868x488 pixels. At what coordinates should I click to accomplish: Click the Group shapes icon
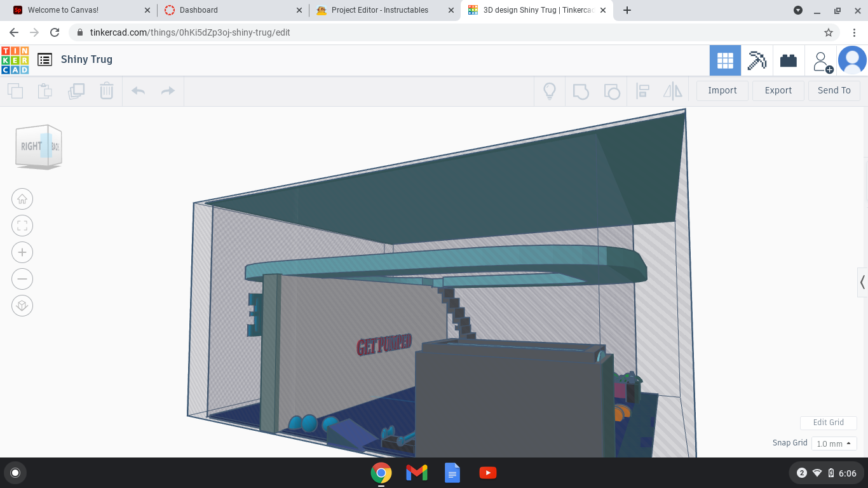580,91
